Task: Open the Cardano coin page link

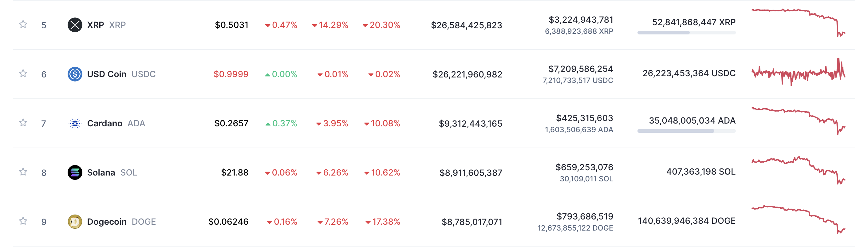Action: click(x=105, y=123)
